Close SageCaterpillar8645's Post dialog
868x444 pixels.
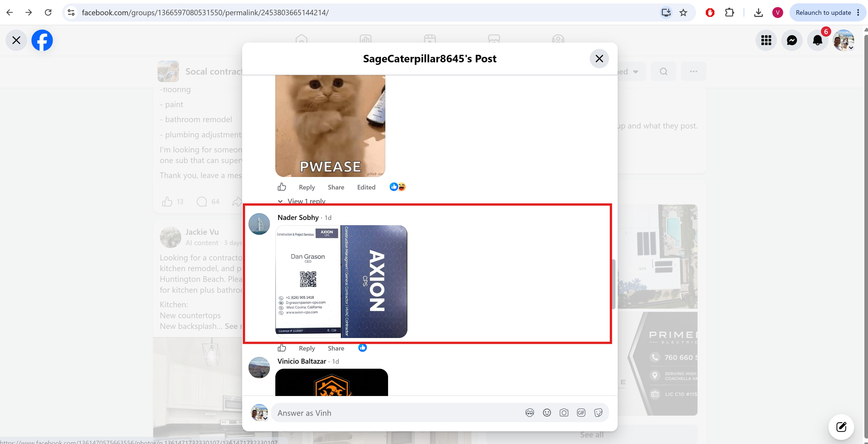pyautogui.click(x=599, y=59)
